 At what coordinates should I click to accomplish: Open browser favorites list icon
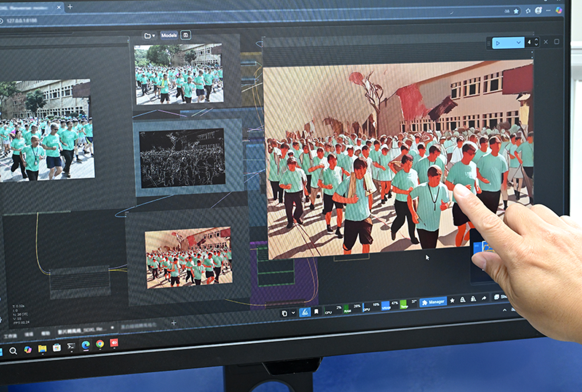click(528, 11)
